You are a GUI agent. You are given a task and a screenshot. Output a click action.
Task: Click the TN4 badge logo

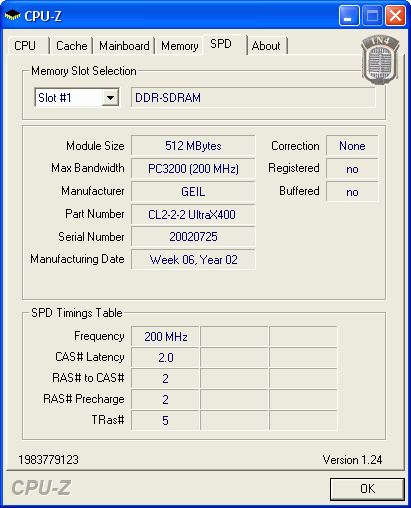[380, 60]
